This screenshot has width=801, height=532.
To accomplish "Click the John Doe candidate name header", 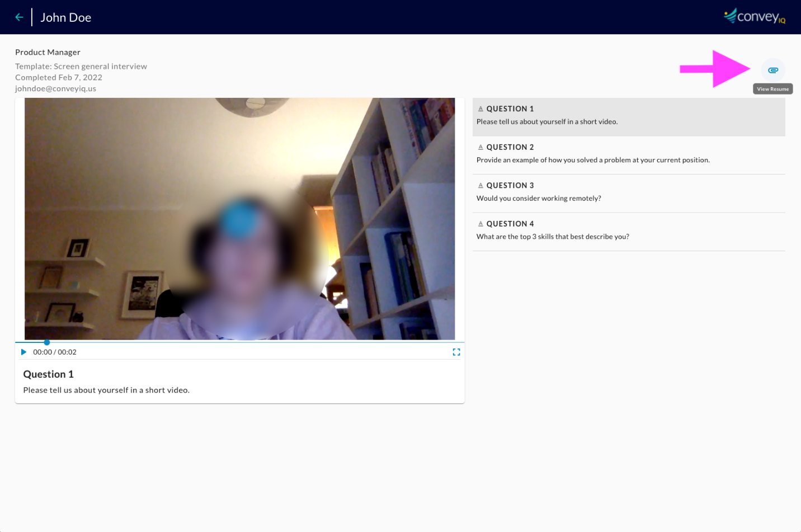I will click(65, 17).
